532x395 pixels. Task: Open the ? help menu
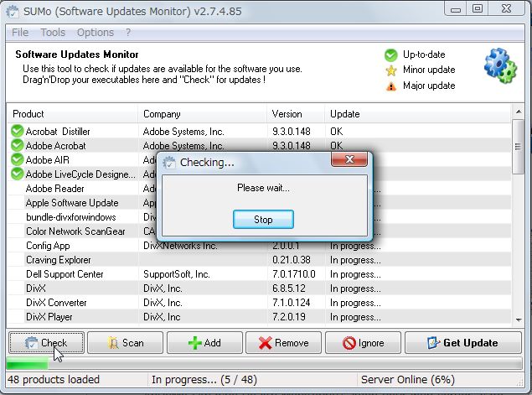(128, 32)
